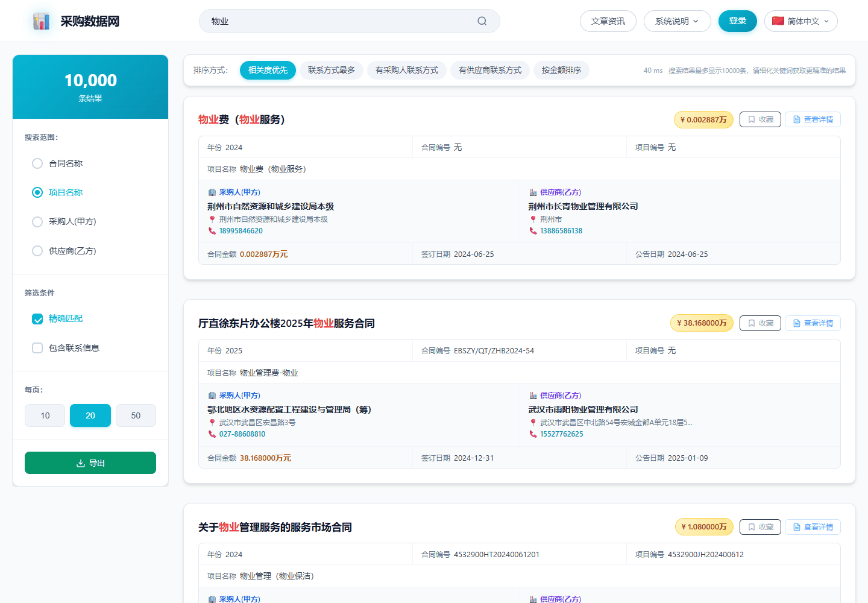Click the search magnifier icon

[482, 21]
